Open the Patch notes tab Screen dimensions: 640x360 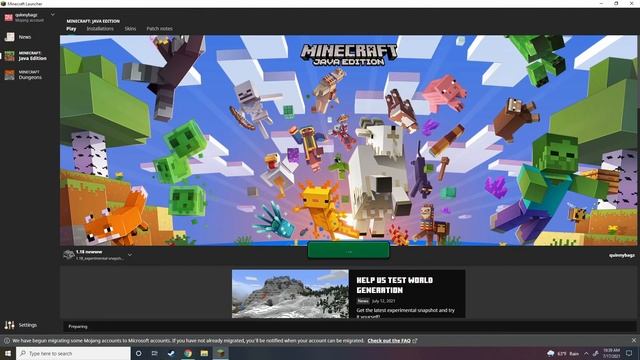(x=160, y=29)
